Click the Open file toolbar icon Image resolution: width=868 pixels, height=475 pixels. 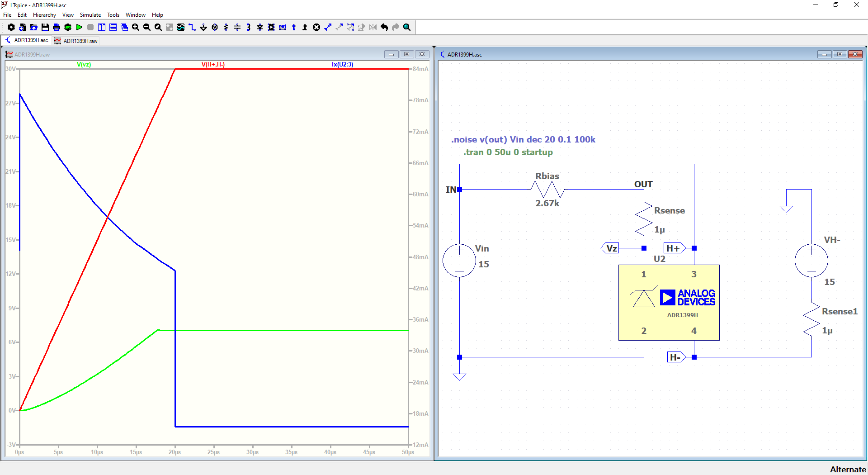34,27
